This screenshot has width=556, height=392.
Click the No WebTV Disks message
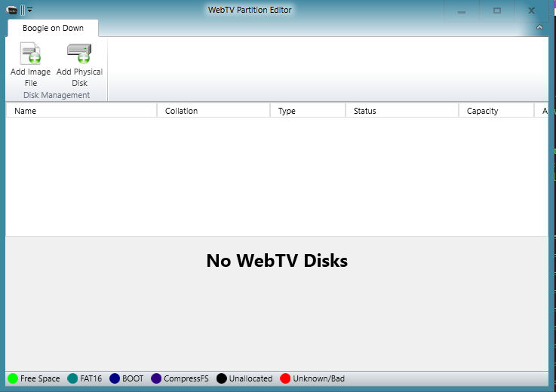277,261
